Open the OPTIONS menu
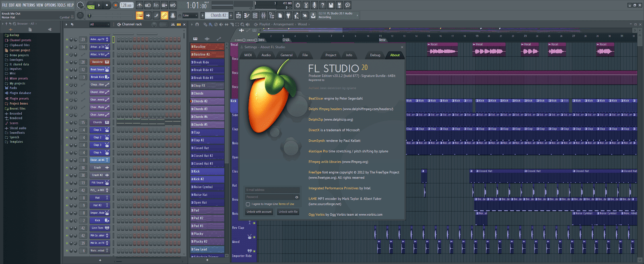Image resolution: width=644 pixels, height=264 pixels. point(50,5)
